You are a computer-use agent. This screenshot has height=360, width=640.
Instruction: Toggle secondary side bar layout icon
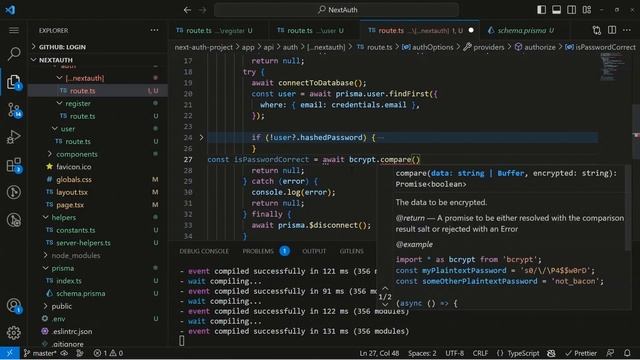[x=571, y=10]
